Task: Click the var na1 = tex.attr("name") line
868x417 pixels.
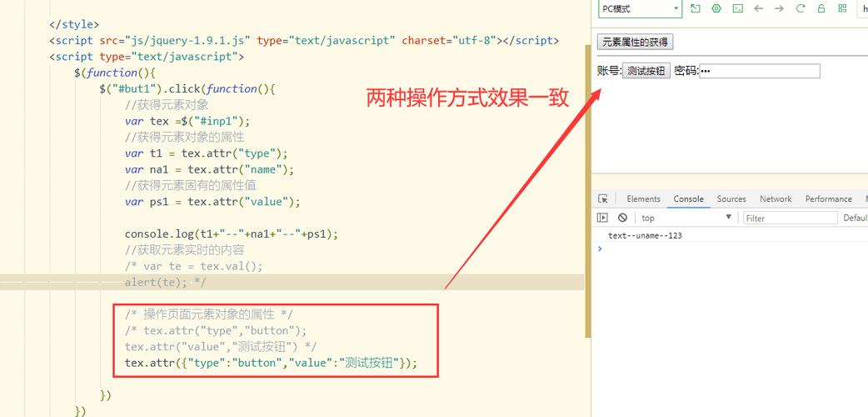Action: tap(209, 169)
